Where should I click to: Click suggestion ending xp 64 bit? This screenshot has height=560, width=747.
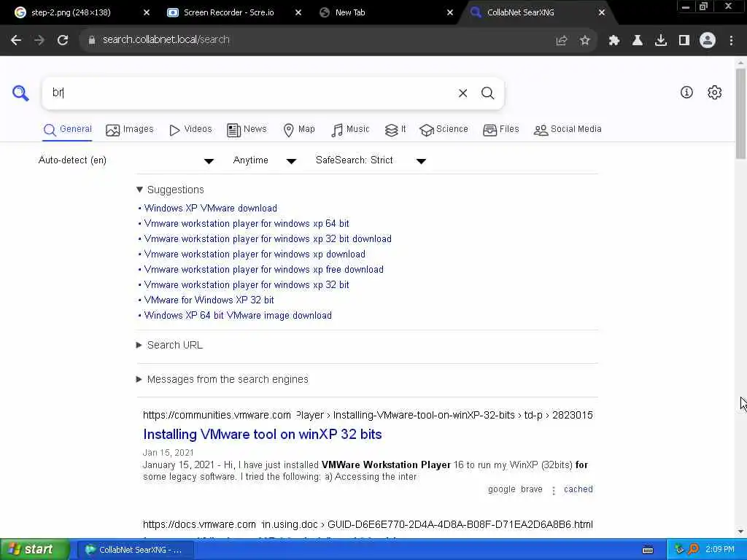(247, 223)
